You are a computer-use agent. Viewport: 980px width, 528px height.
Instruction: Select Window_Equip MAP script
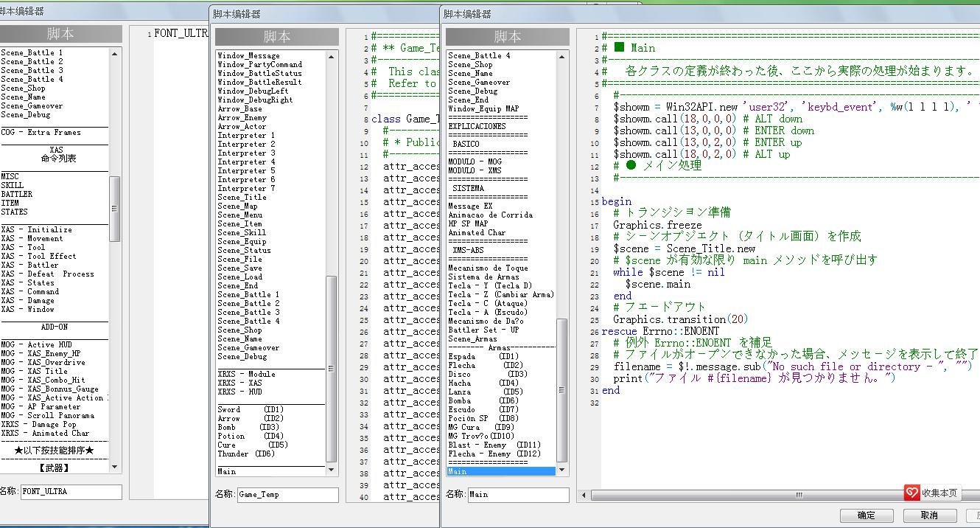[x=484, y=108]
